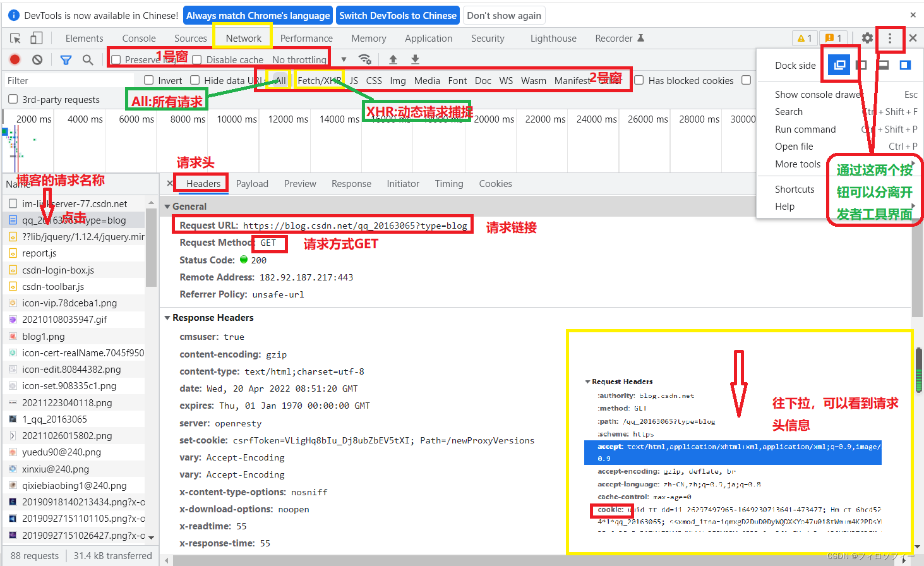The image size is (924, 566).
Task: Undock DevTools into a separate window
Action: (x=839, y=65)
